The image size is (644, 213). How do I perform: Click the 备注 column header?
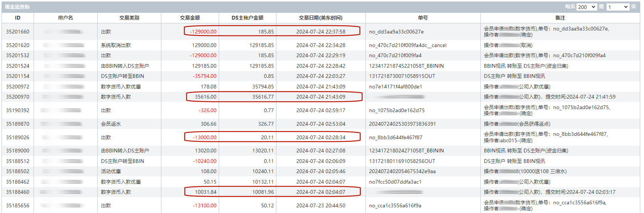[x=560, y=18]
